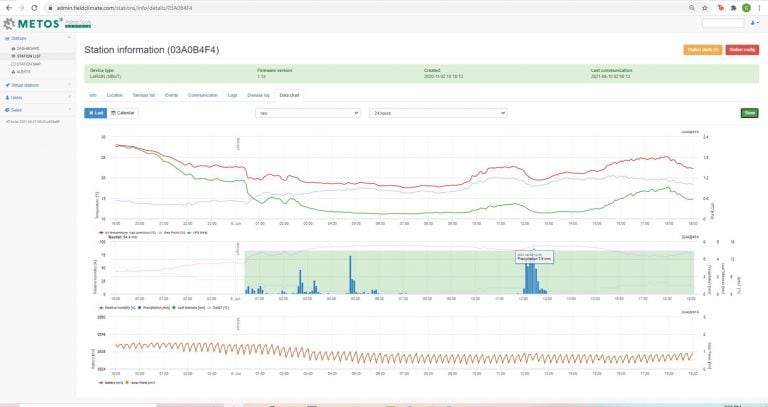Click the Station config button
Image resolution: width=768 pixels, height=407 pixels.
[742, 49]
